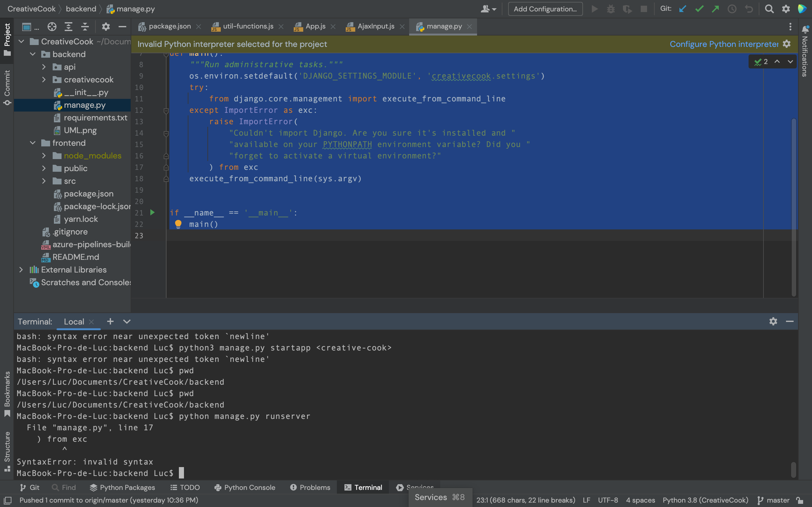Click the Select Opened File target icon
The height and width of the screenshot is (507, 812).
click(x=52, y=27)
